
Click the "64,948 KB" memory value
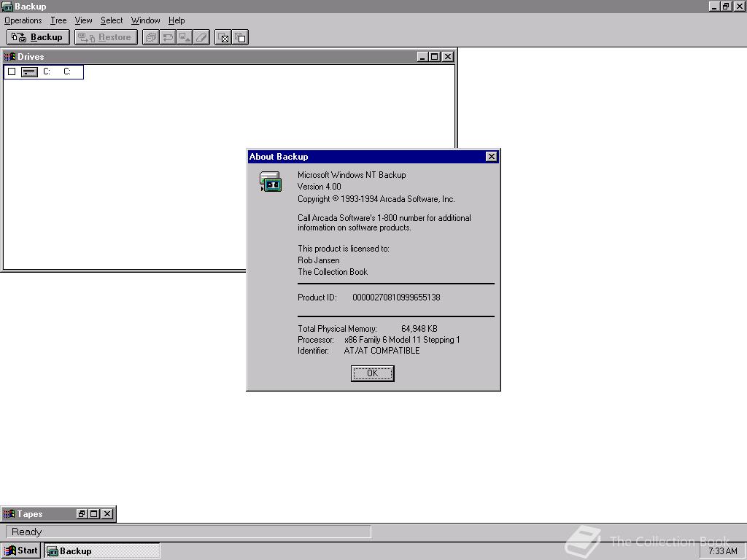point(419,329)
